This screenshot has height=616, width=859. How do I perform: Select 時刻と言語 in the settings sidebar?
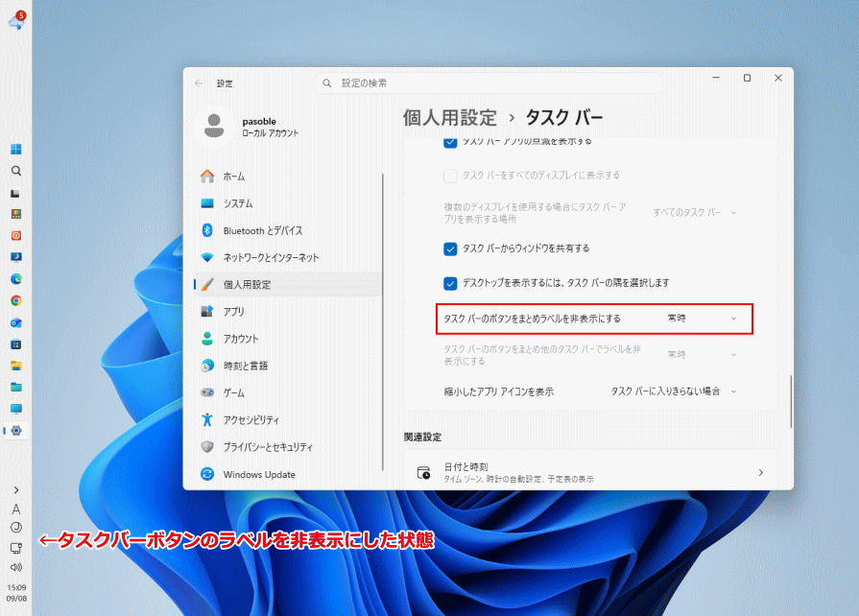tap(287, 366)
